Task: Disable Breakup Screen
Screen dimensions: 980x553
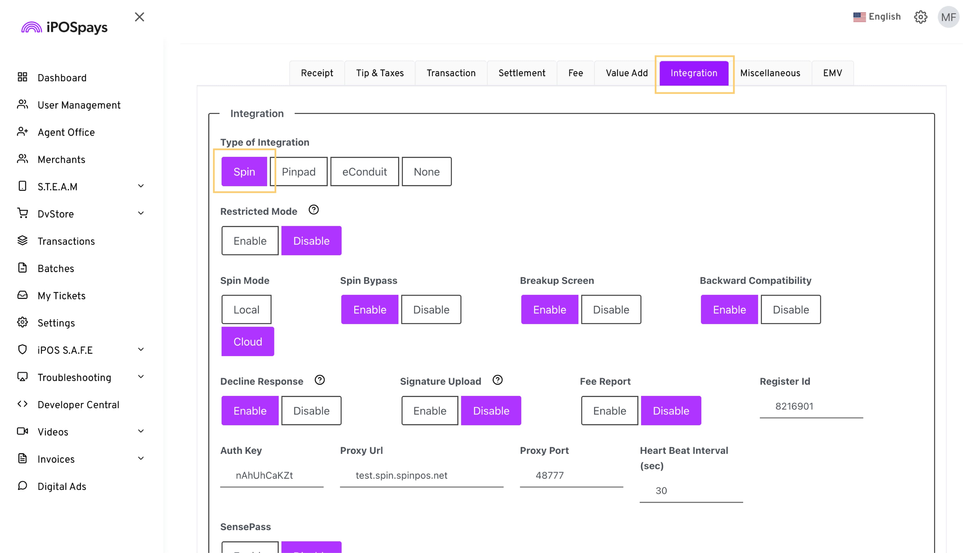Action: [x=611, y=310]
